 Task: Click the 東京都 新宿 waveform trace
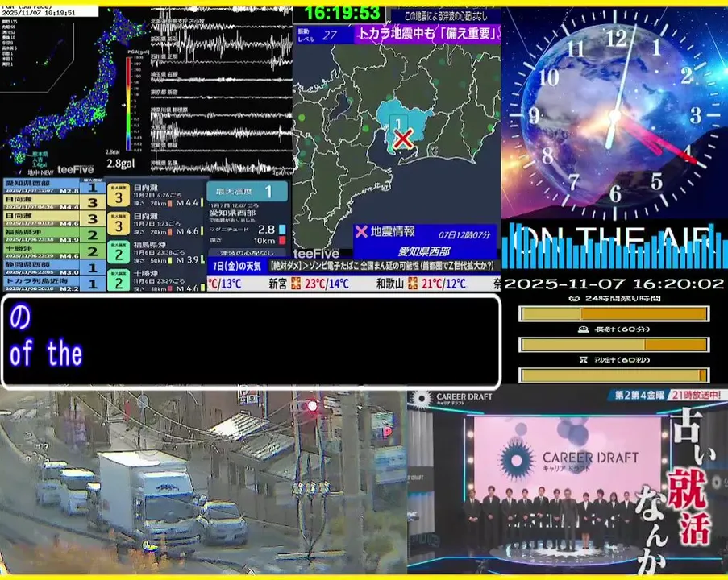[221, 97]
